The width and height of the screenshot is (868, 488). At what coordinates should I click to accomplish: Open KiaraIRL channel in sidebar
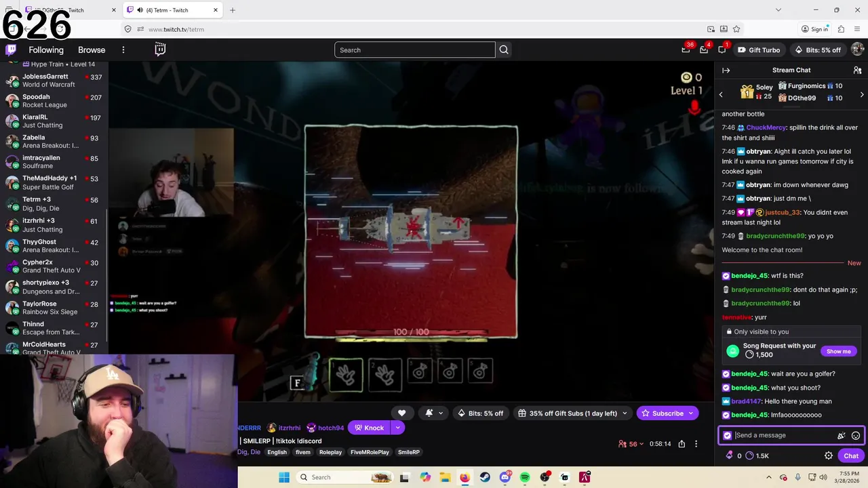[54, 121]
